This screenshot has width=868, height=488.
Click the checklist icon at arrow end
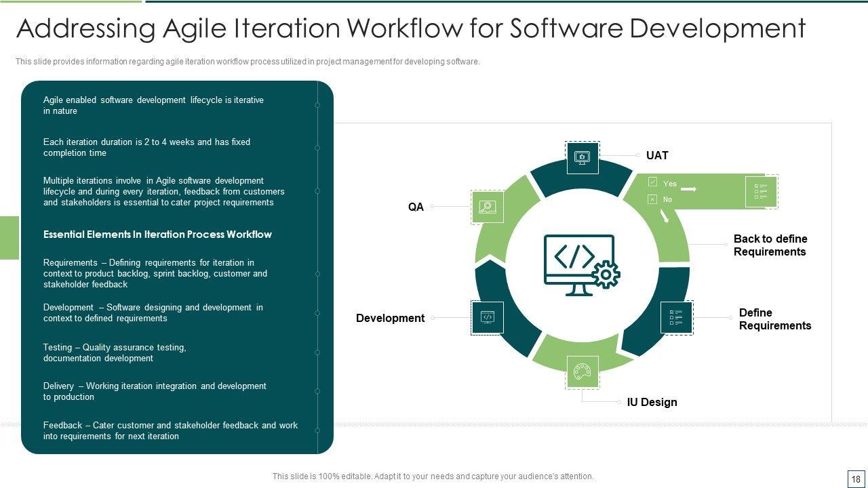pos(761,192)
